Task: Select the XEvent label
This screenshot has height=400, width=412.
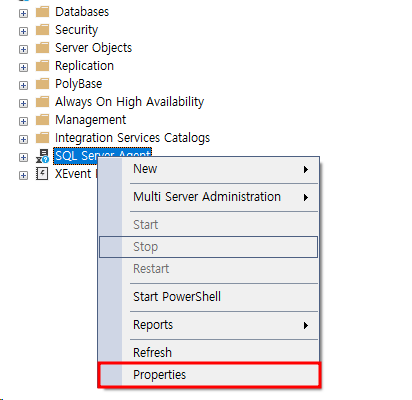Action: (73, 174)
